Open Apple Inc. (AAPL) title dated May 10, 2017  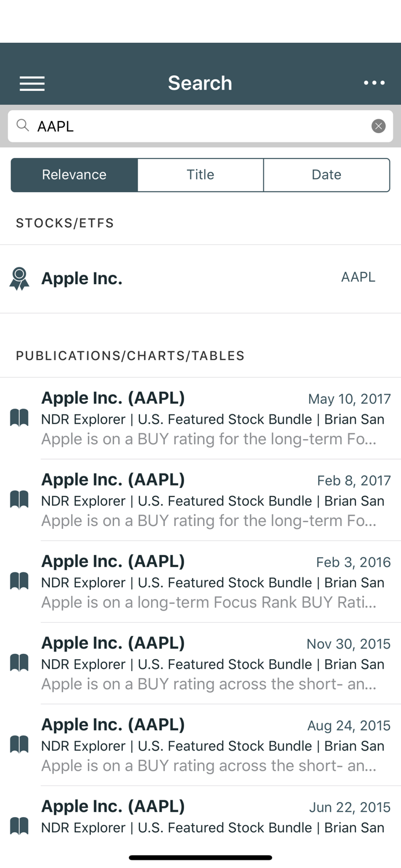113,398
